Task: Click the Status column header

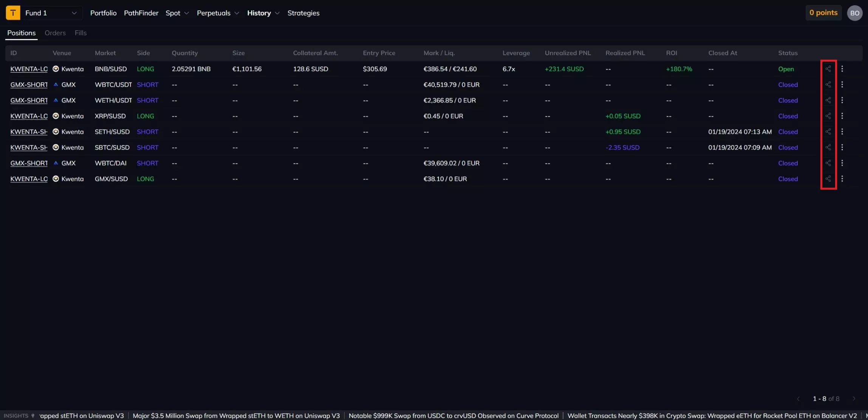Action: pyautogui.click(x=788, y=53)
